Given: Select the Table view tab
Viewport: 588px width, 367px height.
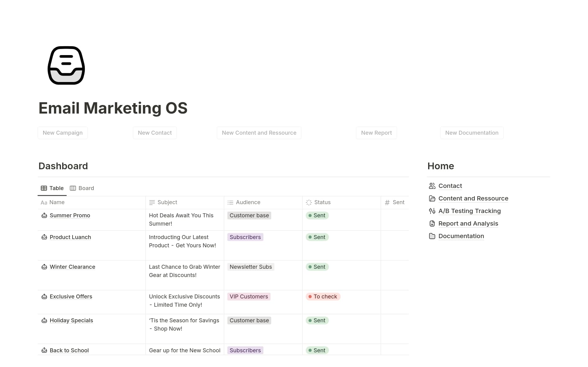Looking at the screenshot, I should 52,188.
